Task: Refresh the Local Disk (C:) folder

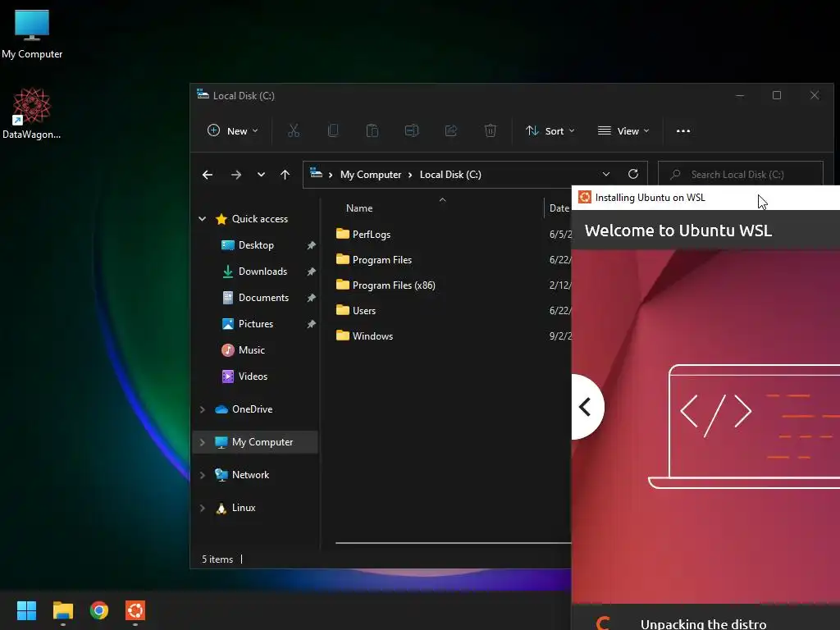Action: pos(633,175)
